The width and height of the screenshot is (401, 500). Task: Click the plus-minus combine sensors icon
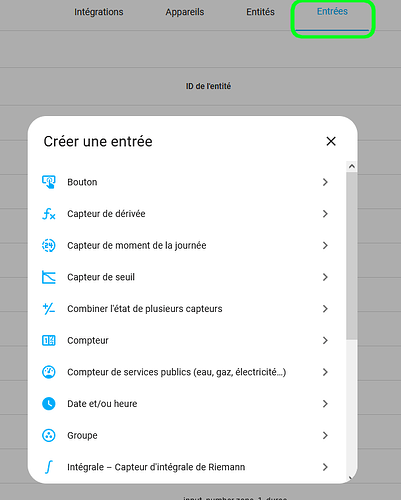(49, 309)
